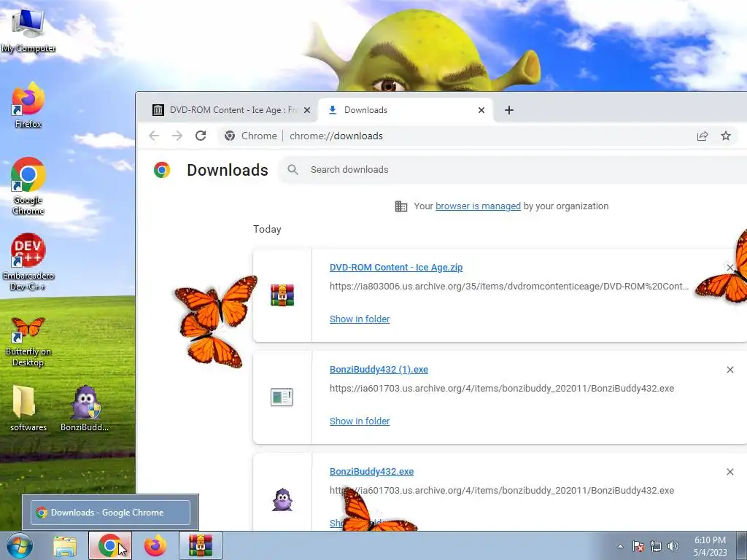The height and width of the screenshot is (560, 747).
Task: Go forward in Chrome
Action: (177, 136)
